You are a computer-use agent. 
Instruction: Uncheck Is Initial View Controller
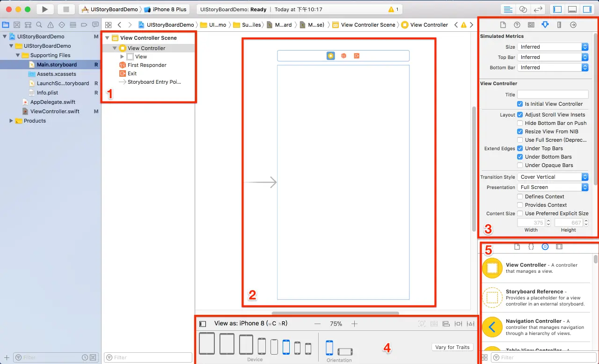click(520, 104)
